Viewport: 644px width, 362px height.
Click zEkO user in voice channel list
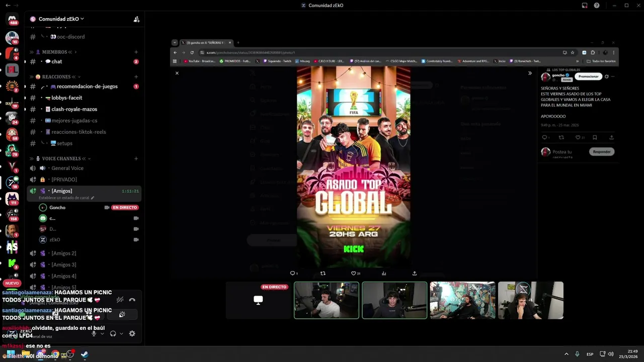click(x=55, y=240)
